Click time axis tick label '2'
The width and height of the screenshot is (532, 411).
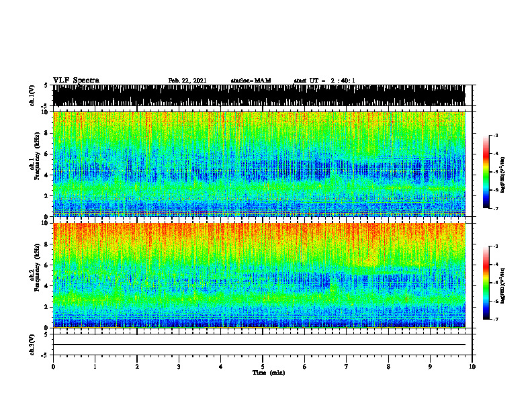point(137,367)
